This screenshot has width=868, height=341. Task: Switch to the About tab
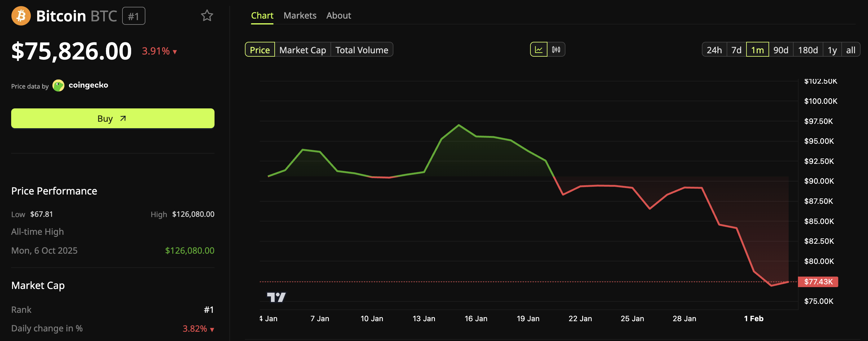(338, 15)
